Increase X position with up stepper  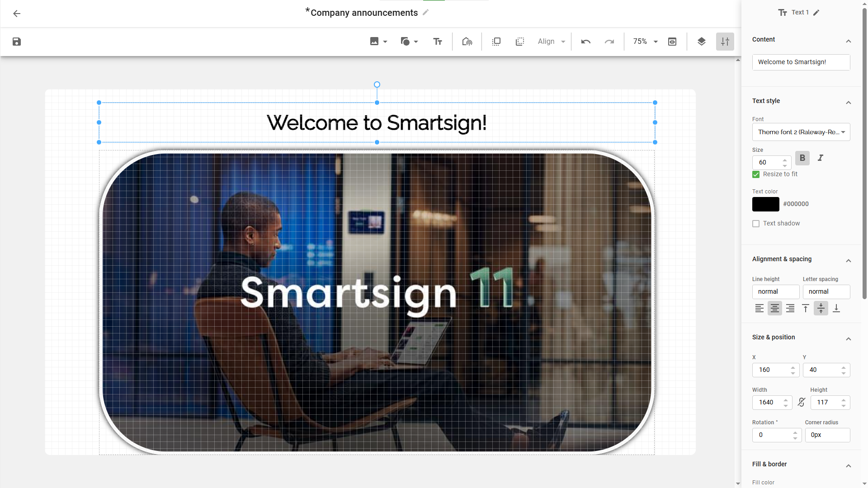coord(793,368)
